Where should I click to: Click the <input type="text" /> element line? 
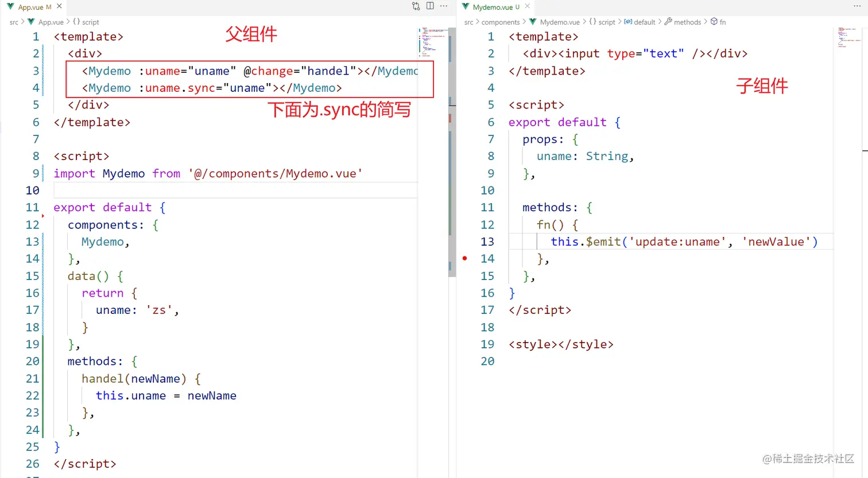[635, 54]
